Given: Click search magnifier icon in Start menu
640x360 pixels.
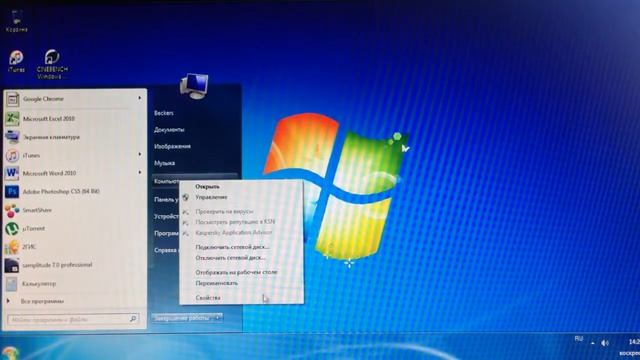Looking at the screenshot, I should pos(133,318).
